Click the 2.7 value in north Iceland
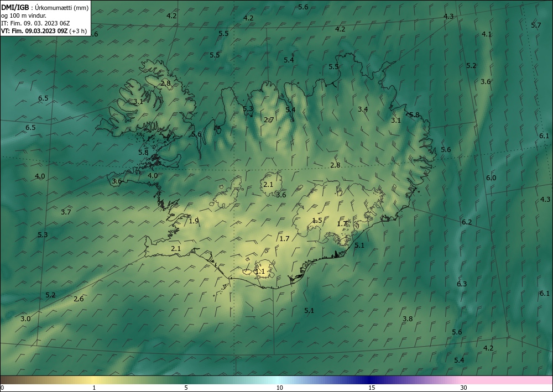553x392 pixels. pyautogui.click(x=269, y=120)
